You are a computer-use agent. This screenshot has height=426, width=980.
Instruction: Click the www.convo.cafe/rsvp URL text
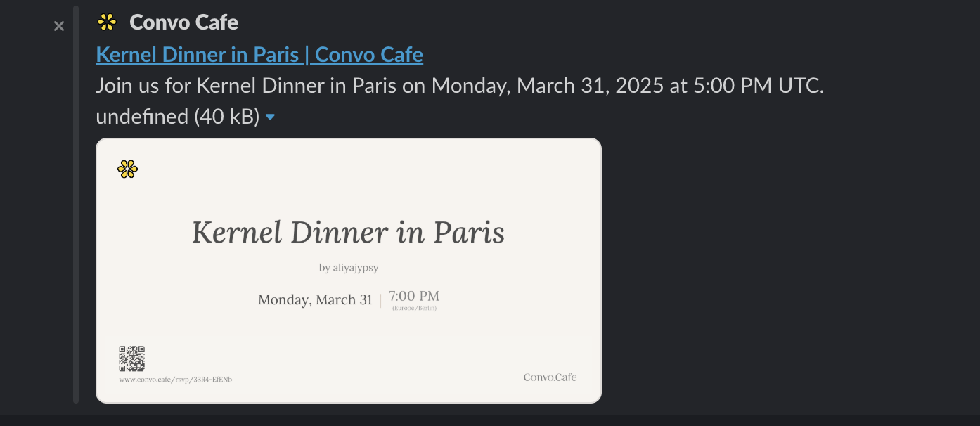tap(176, 380)
